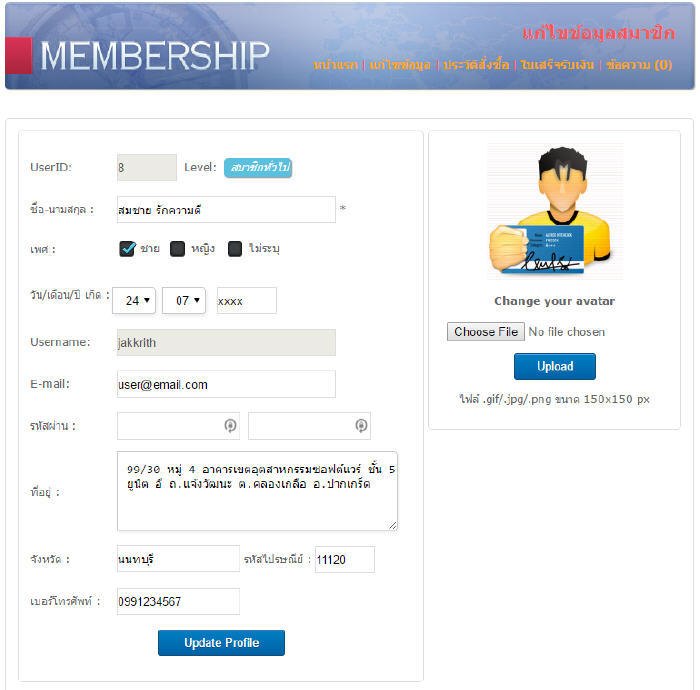The width and height of the screenshot is (700, 690).
Task: Expand the birth month dropdown showing 07
Action: [184, 300]
